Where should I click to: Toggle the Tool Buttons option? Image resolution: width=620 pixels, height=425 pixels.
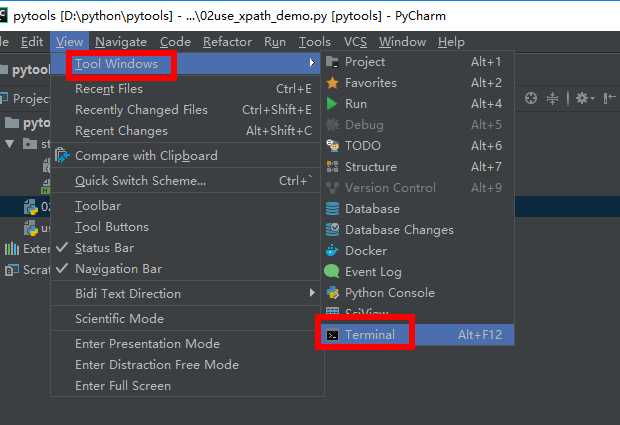click(x=186, y=227)
